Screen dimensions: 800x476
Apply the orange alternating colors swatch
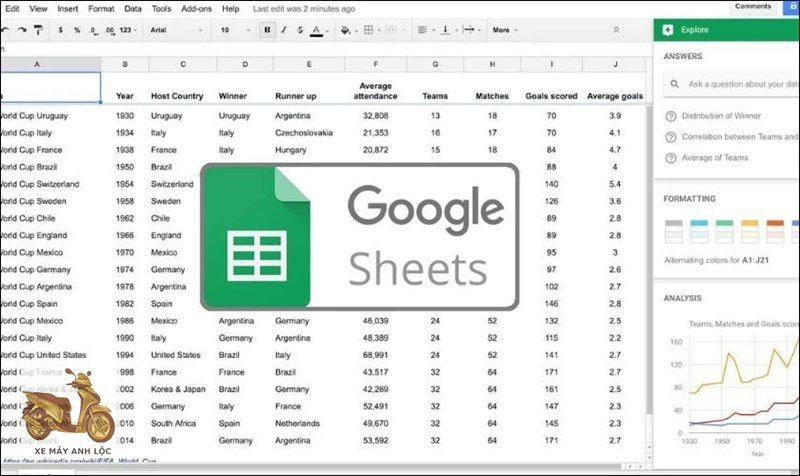click(775, 231)
